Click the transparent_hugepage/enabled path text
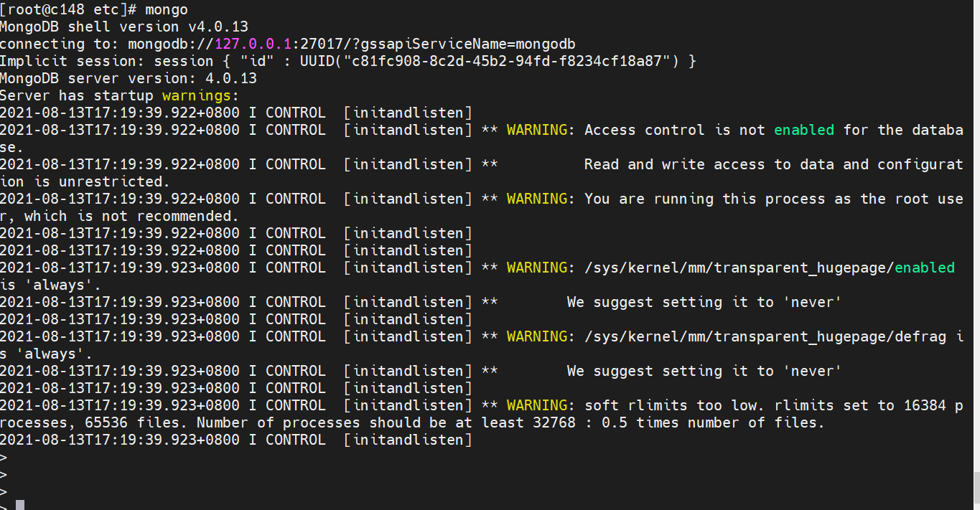The height and width of the screenshot is (510, 980). (770, 268)
